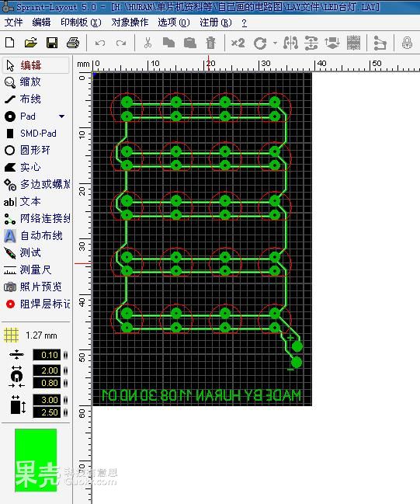Viewport: 420px width, 504px height.
Task: Open a layout file via folder icon
Action: point(30,43)
